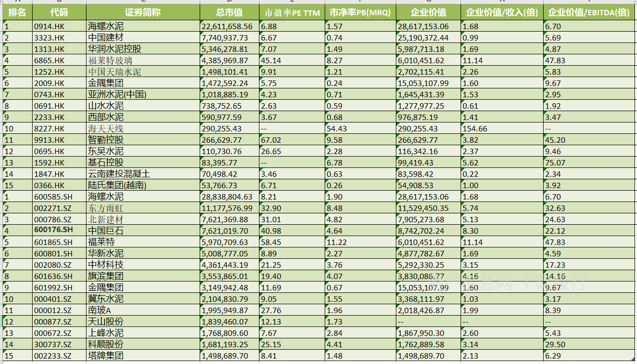The image size is (637, 364).
Task: Click the 中国天瑞水泥 name cell
Action: click(x=143, y=72)
